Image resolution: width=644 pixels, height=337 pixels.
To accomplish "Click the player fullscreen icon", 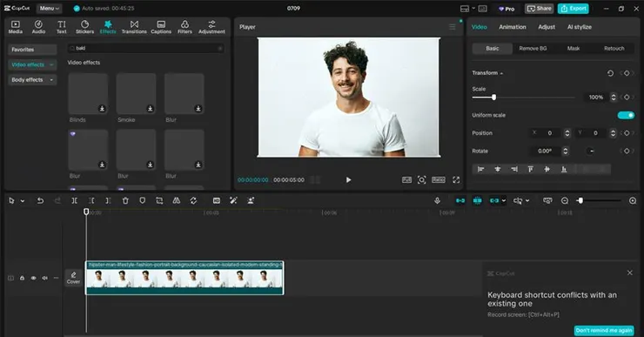I will (x=456, y=179).
